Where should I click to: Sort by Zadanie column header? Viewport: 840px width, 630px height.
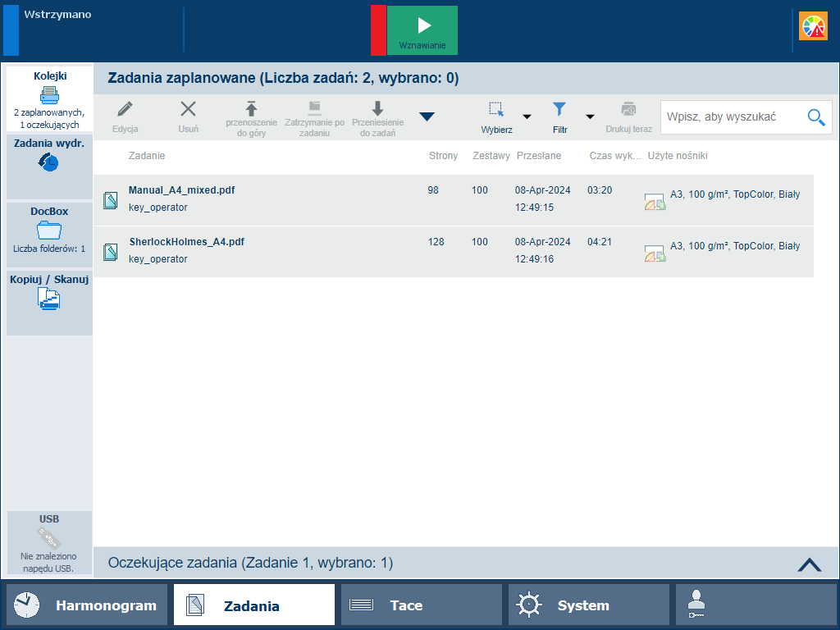click(x=147, y=155)
